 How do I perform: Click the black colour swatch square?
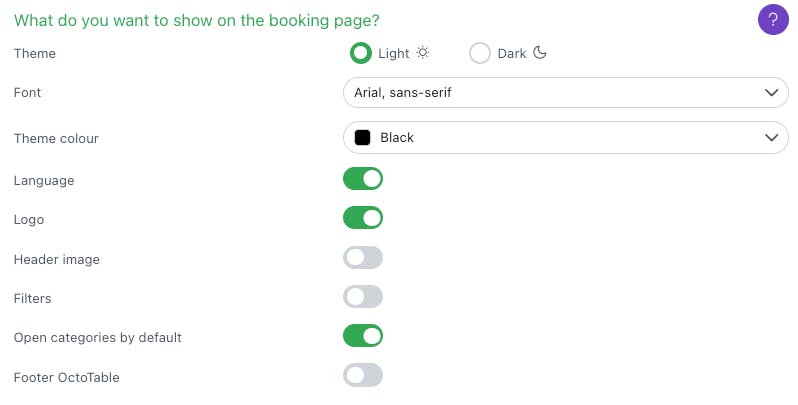(362, 138)
